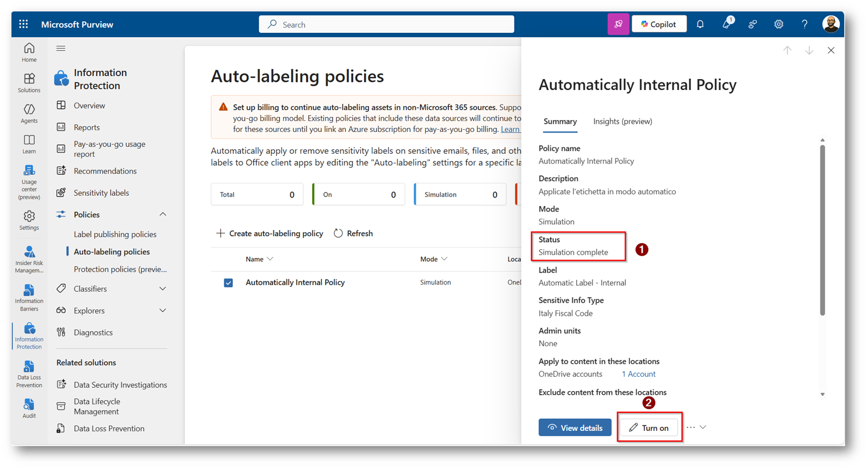This screenshot has height=469, width=868.
Task: Open the 1 Account link
Action: 638,374
